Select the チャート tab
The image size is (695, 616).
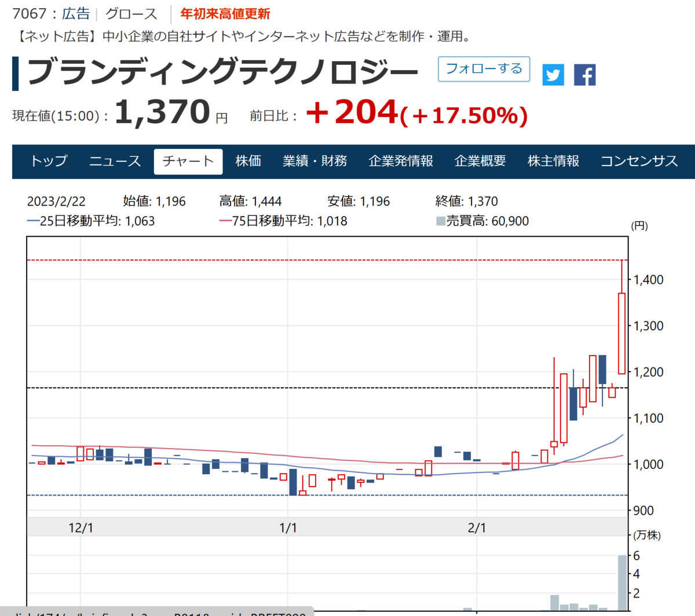tap(188, 161)
